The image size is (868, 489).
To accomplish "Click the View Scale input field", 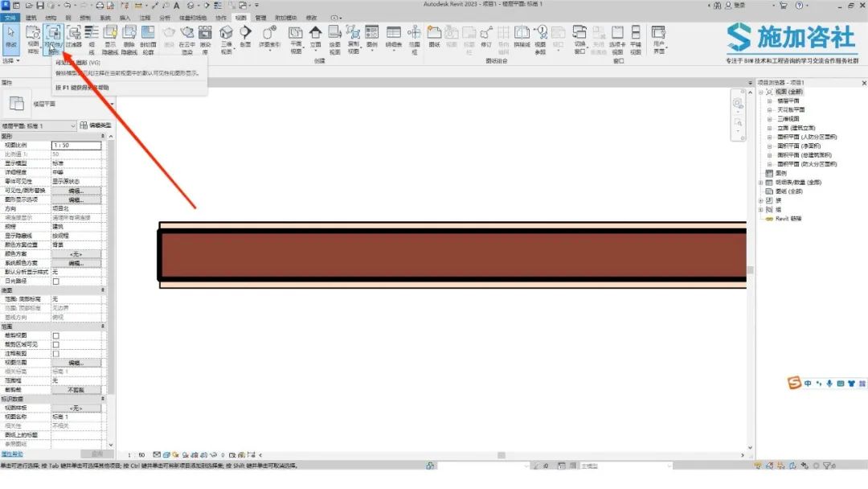I will pyautogui.click(x=76, y=145).
